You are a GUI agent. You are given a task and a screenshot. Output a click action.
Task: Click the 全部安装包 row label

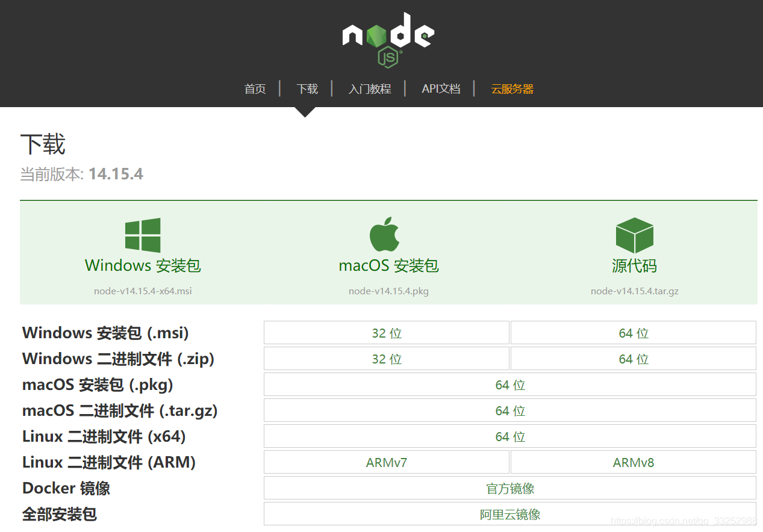pyautogui.click(x=59, y=514)
